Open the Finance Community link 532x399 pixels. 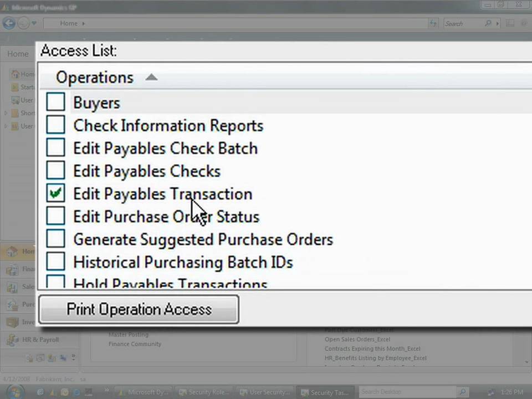point(135,344)
